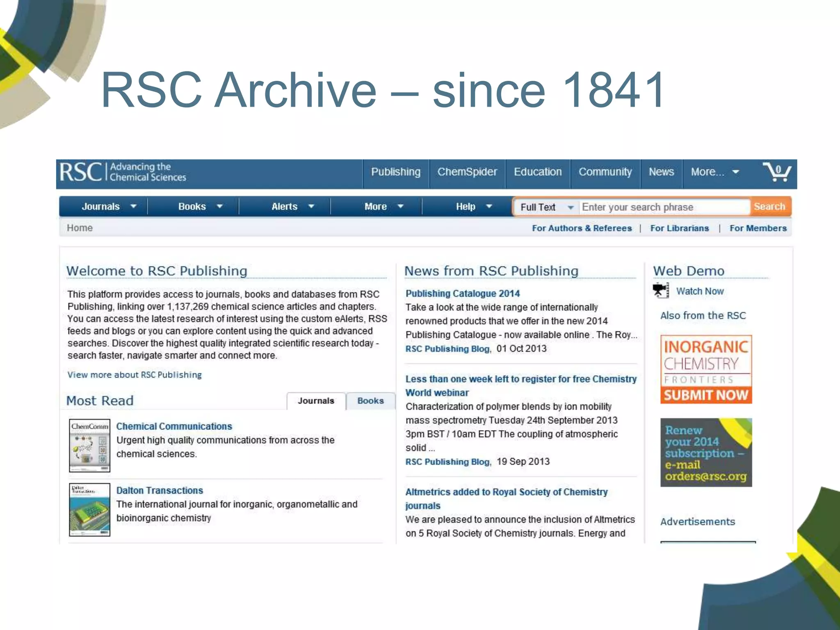840x630 pixels.
Task: Open the News top menu item
Action: tap(661, 172)
